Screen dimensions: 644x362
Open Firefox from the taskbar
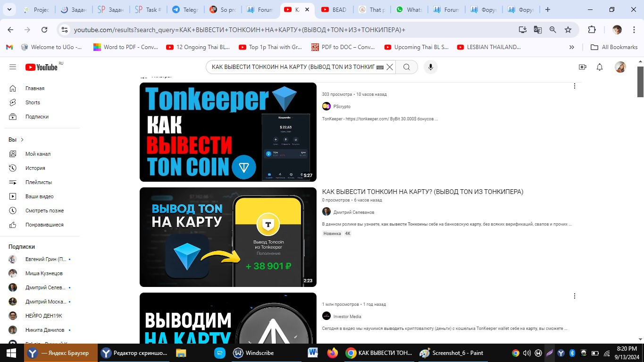[x=332, y=353]
